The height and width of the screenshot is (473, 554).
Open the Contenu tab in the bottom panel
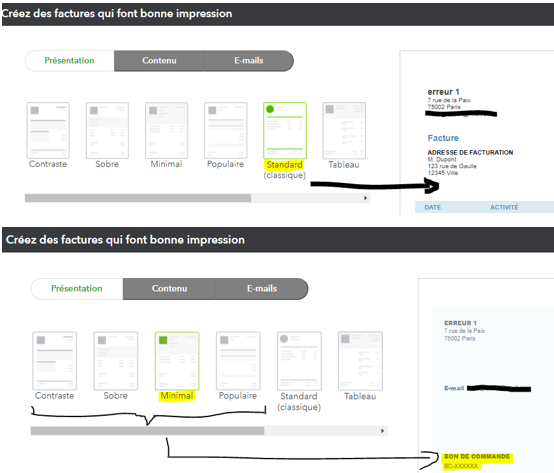tap(169, 289)
